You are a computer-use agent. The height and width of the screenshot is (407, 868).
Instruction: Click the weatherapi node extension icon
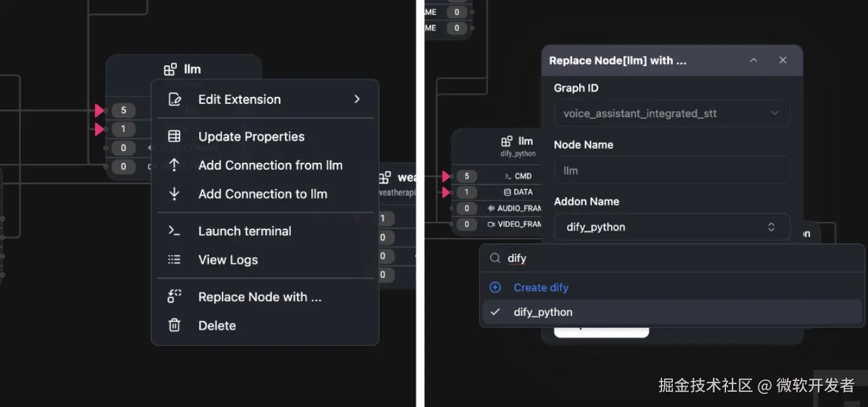(x=385, y=178)
